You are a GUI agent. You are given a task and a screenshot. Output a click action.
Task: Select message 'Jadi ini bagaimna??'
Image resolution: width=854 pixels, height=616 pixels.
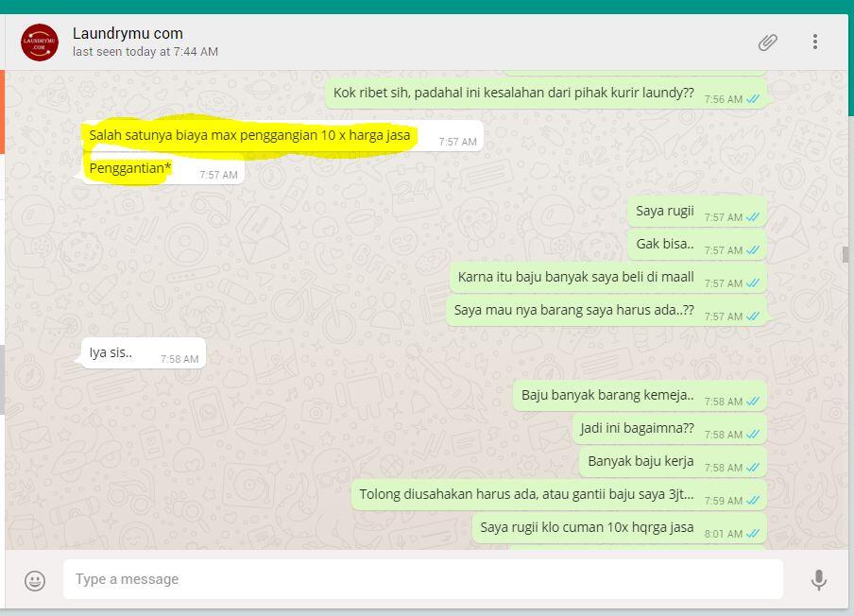pyautogui.click(x=670, y=429)
